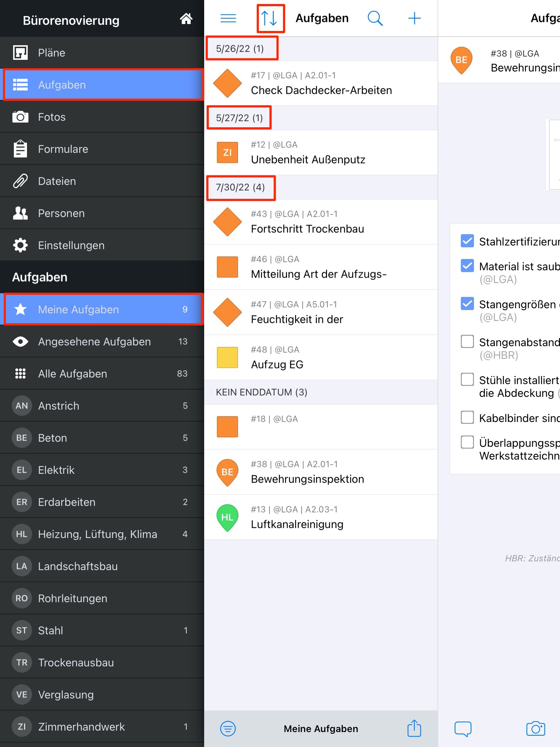Open the comment bubble icon
Viewport: 560px width, 747px height.
coord(463,728)
